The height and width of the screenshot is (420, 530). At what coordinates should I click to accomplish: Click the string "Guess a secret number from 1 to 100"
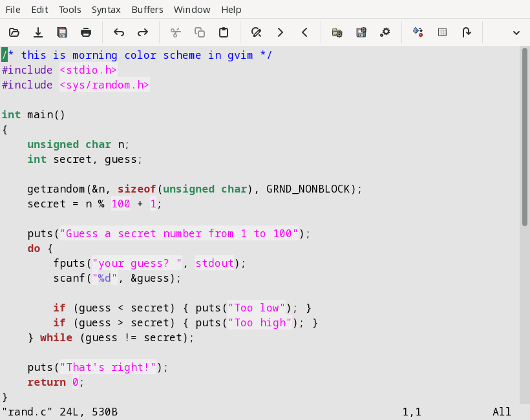179,233
